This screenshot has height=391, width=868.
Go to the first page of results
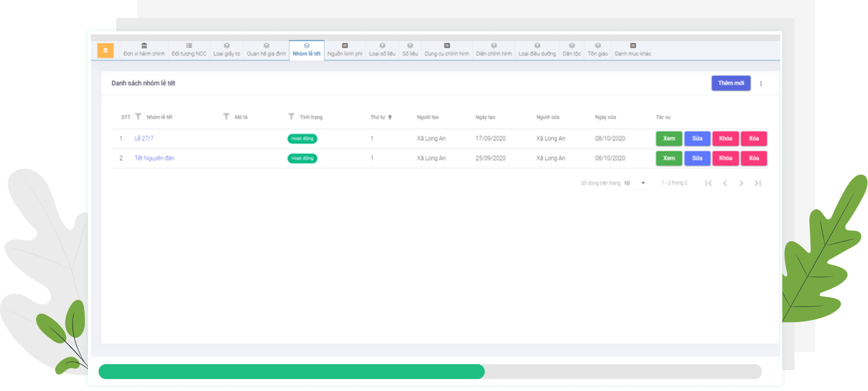pos(709,183)
